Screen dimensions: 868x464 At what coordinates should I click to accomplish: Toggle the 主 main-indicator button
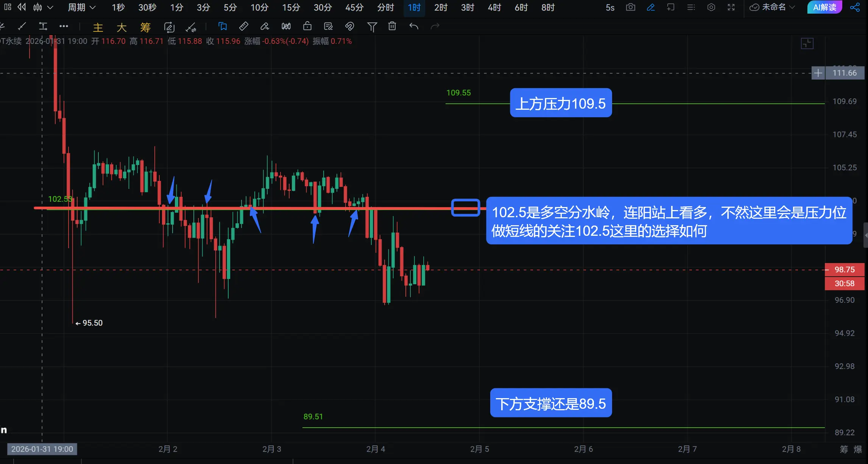[x=98, y=27]
